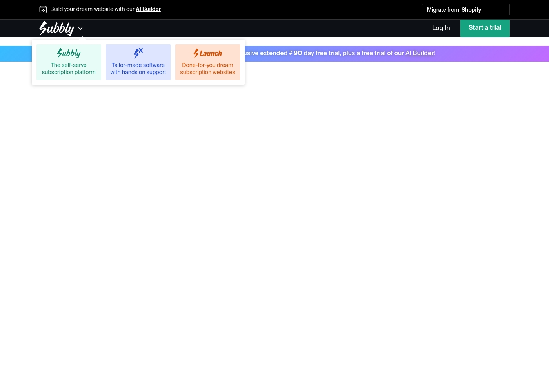Click the blank white page area below banner
The height and width of the screenshot is (392, 549).
click(274, 227)
